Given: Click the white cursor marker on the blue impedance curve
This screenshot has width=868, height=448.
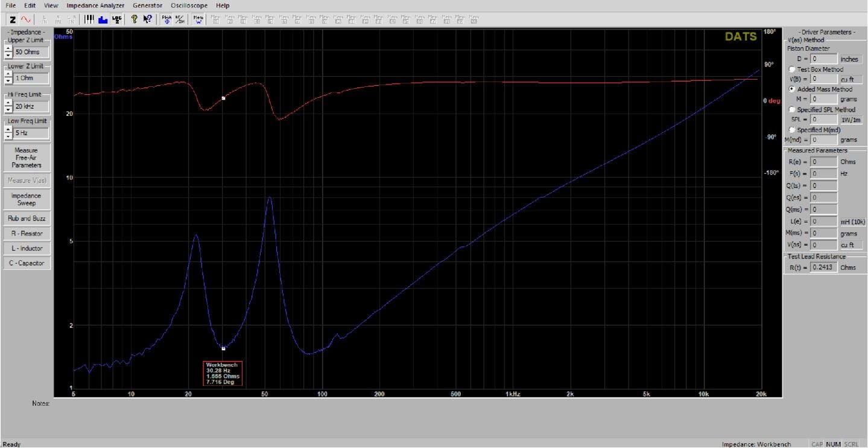Looking at the screenshot, I should coord(223,348).
